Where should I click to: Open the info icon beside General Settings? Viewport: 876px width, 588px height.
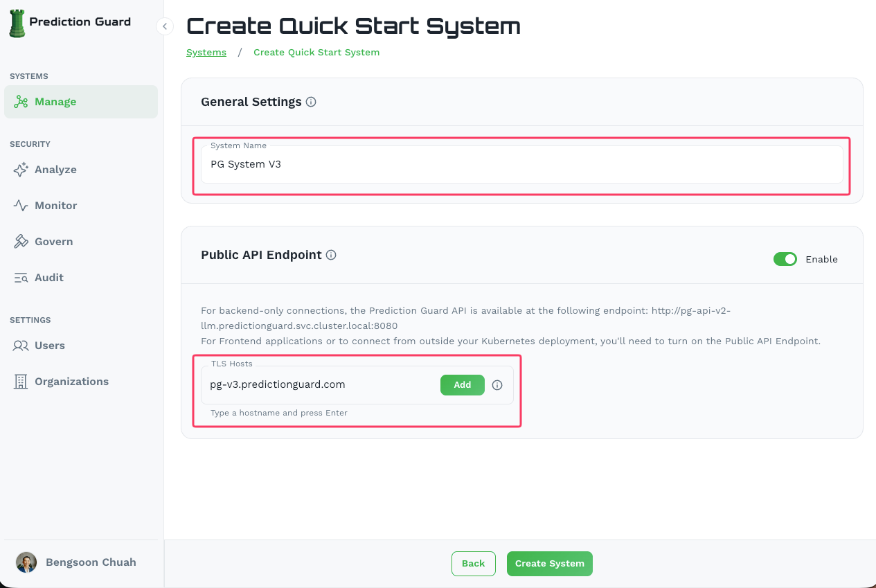click(311, 101)
